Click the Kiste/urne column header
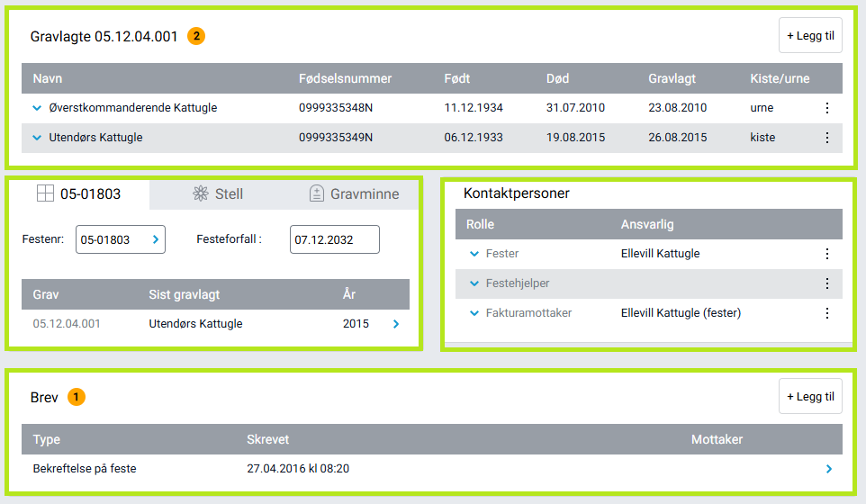 (x=780, y=78)
